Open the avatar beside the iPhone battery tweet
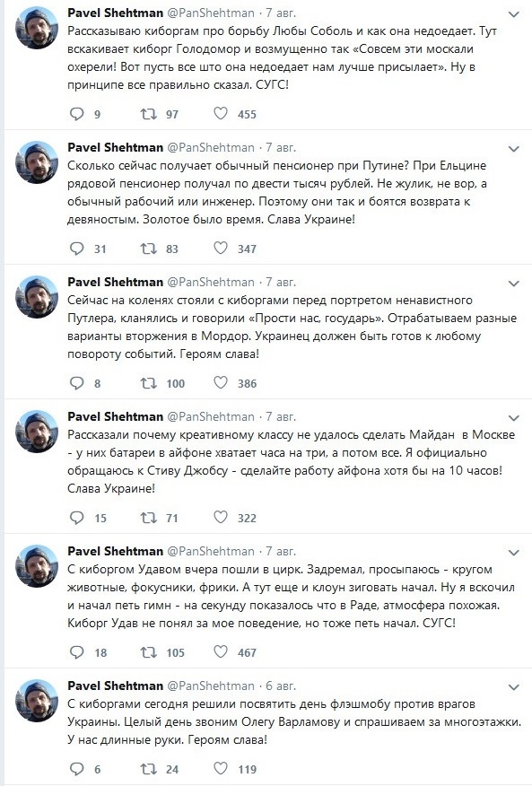The height and width of the screenshot is (786, 532). 37,431
